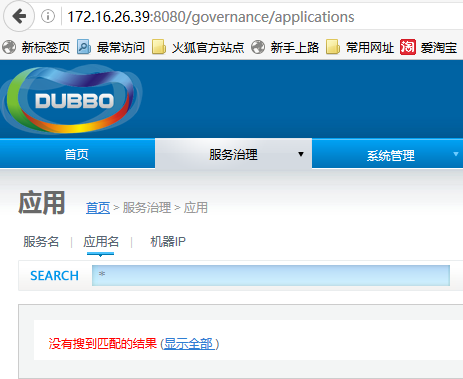463x379 pixels.
Task: Click the 应用 page heading
Action: (x=42, y=203)
